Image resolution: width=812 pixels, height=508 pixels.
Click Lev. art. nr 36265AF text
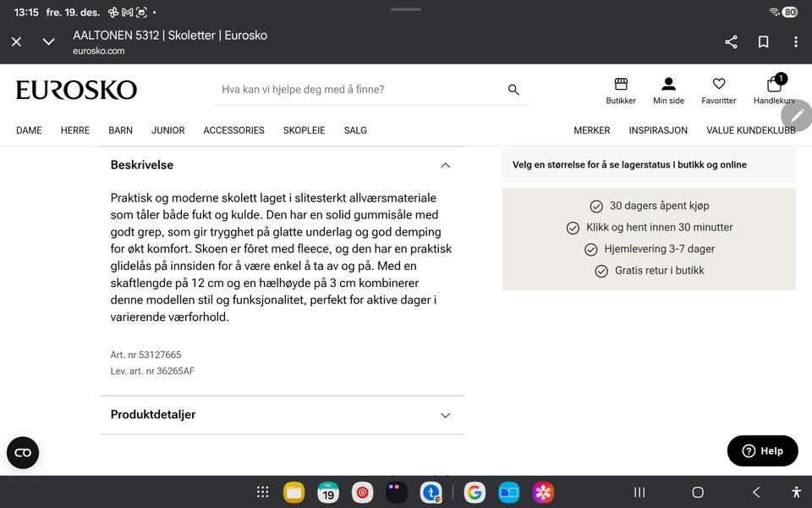pos(152,371)
